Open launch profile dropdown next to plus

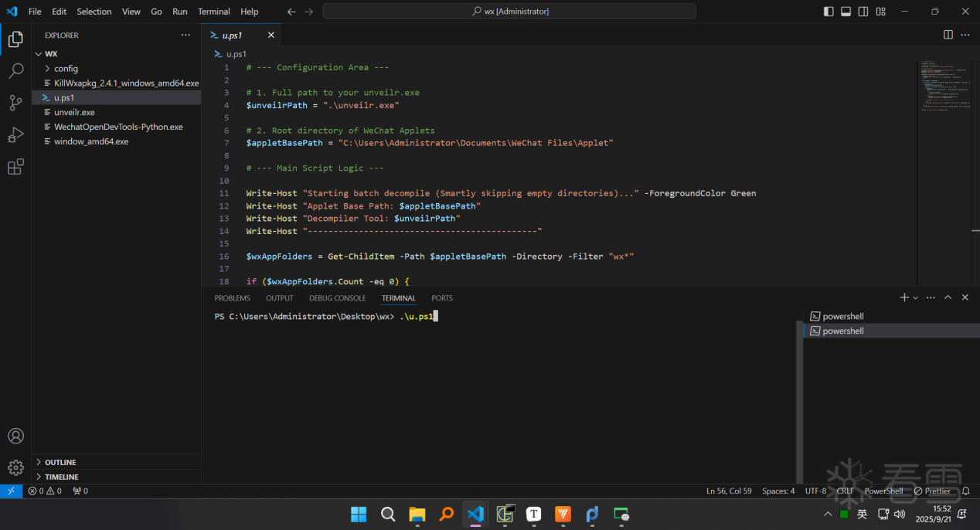(x=916, y=297)
